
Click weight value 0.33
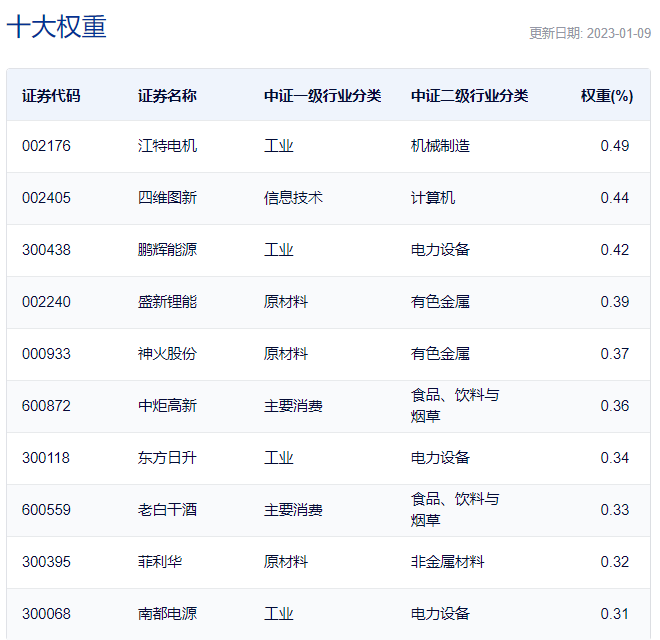(615, 510)
